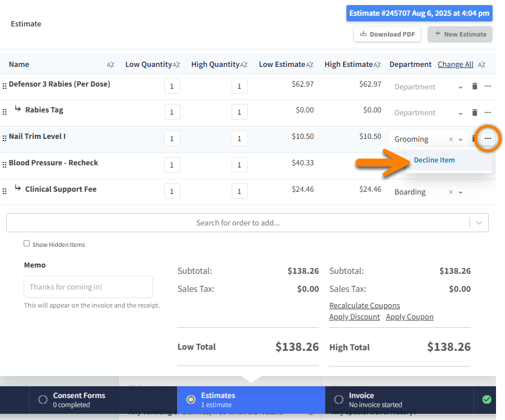Click trash icon on Rabies Tag row
The image size is (505, 420).
tap(475, 112)
